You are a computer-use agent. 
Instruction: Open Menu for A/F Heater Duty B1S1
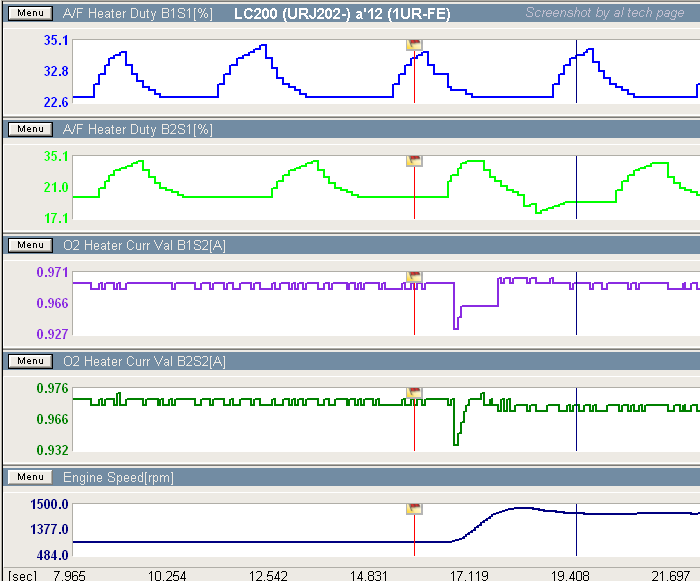[x=29, y=13]
